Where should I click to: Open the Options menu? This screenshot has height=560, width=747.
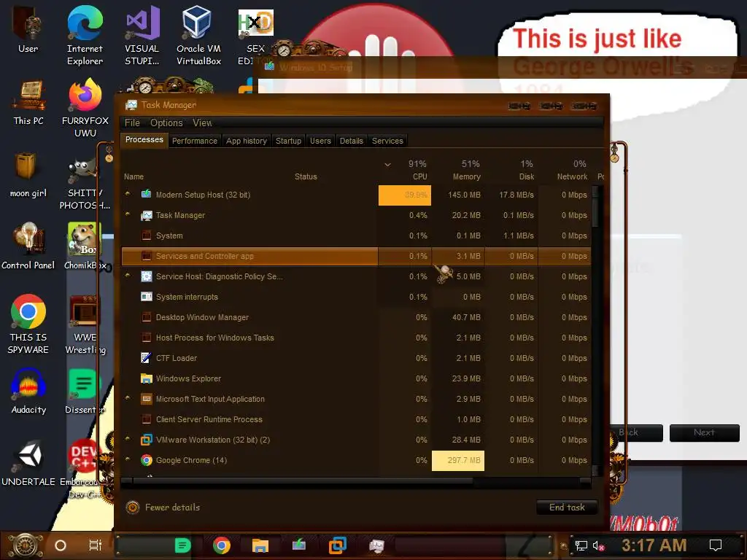pyautogui.click(x=167, y=122)
